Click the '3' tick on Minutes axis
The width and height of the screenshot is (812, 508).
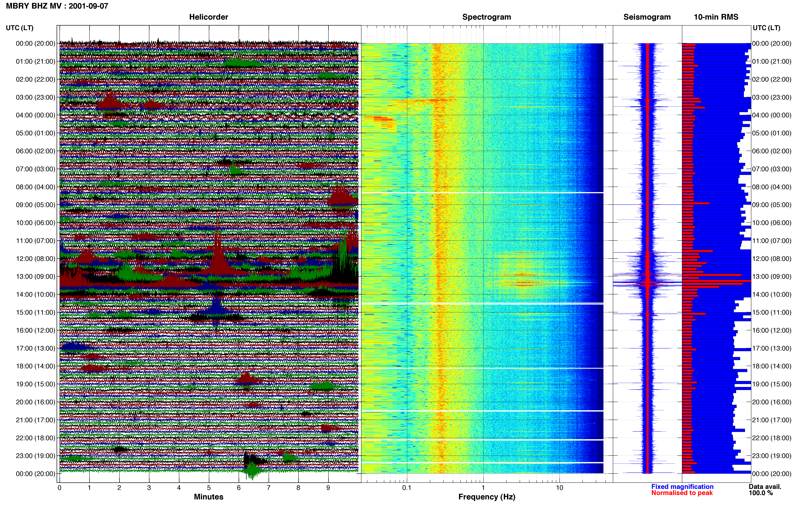[149, 488]
